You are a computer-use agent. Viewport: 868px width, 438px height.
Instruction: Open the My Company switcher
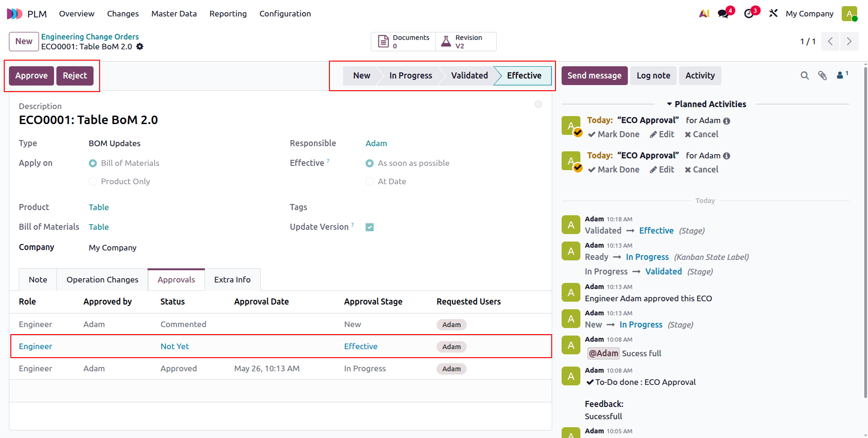[809, 14]
